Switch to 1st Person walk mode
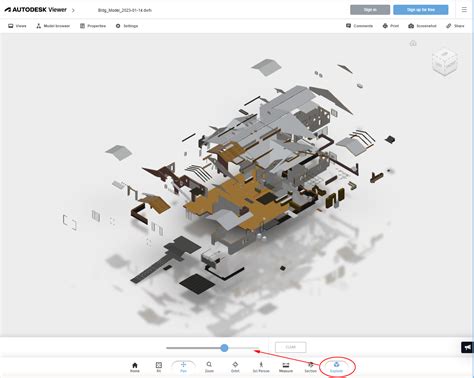Image resolution: width=474 pixels, height=378 pixels. point(261,367)
